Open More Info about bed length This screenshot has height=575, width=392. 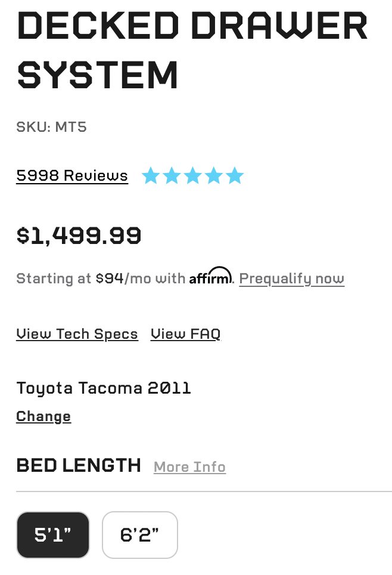(x=190, y=467)
